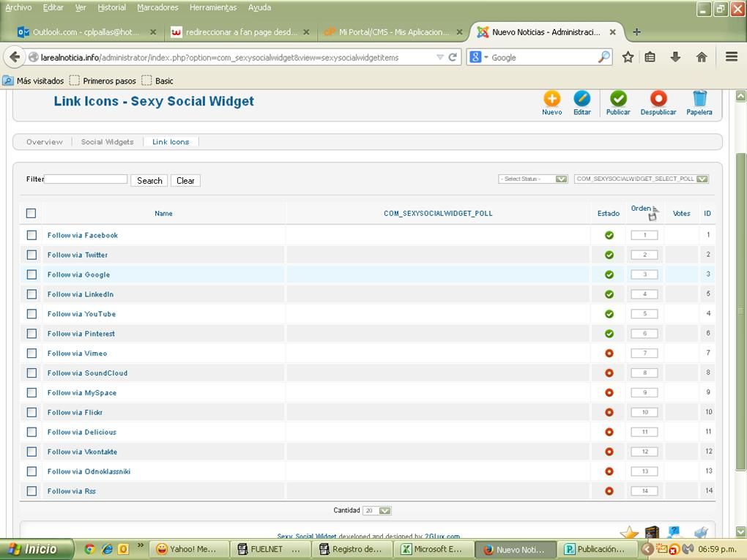Open the Follow via Pinterest link

point(81,334)
